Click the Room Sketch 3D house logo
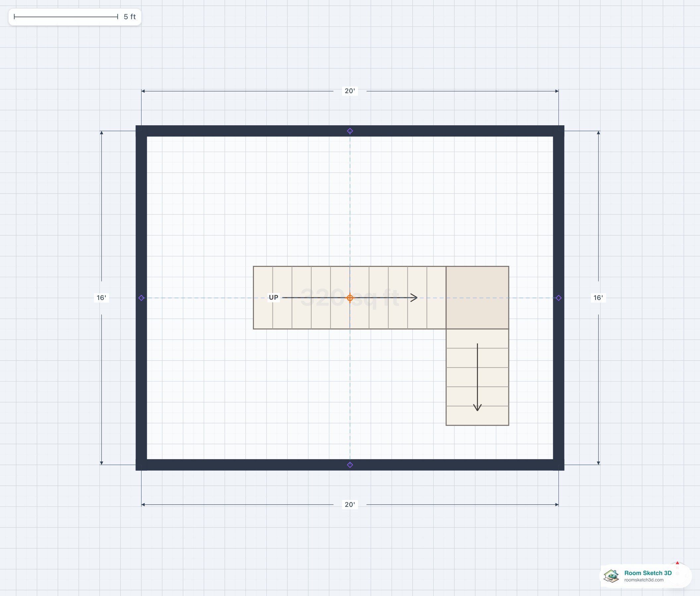Viewport: 700px width, 596px height. coord(612,576)
